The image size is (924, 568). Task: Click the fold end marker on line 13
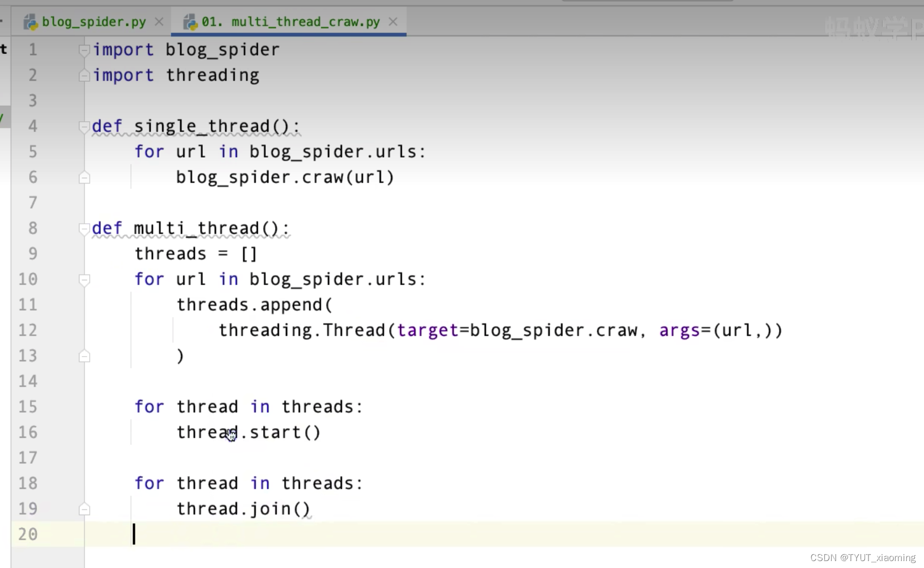coord(84,356)
